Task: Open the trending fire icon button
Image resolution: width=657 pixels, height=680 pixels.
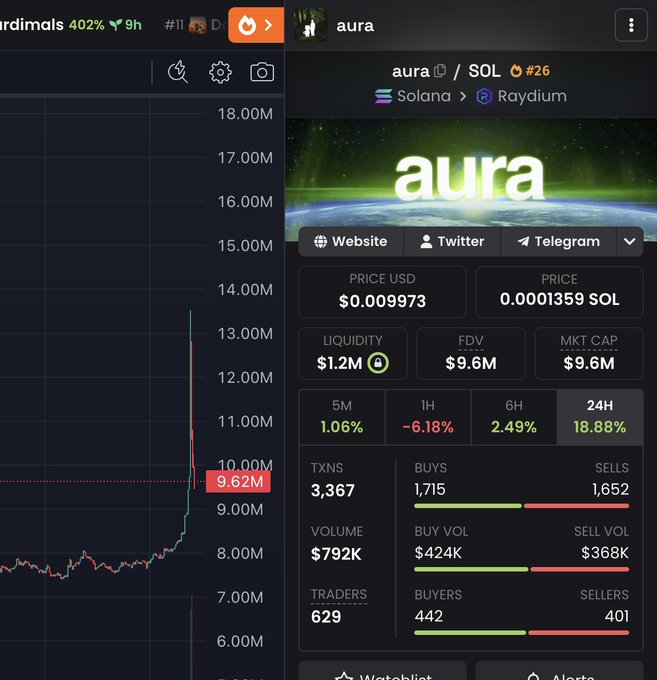Action: (x=256, y=25)
